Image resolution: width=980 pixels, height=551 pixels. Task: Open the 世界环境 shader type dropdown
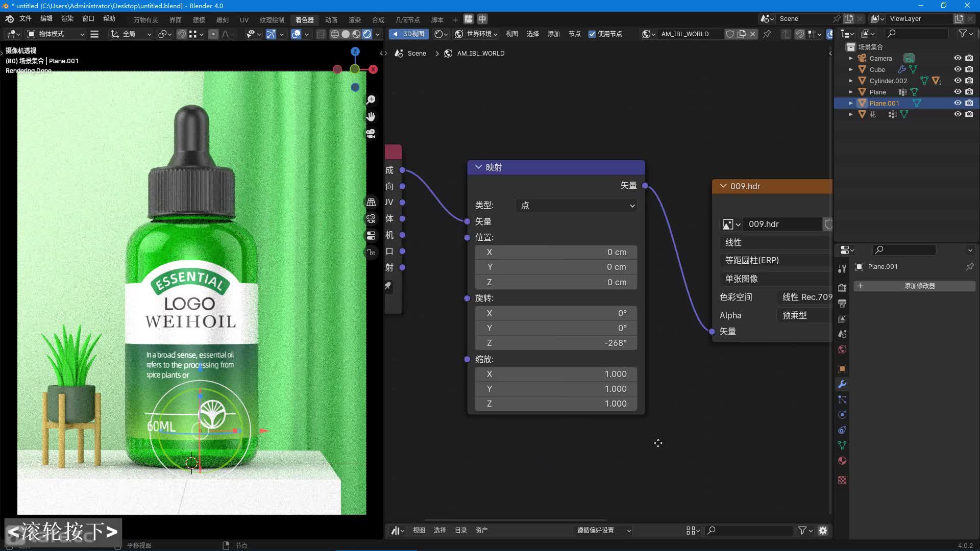(477, 34)
